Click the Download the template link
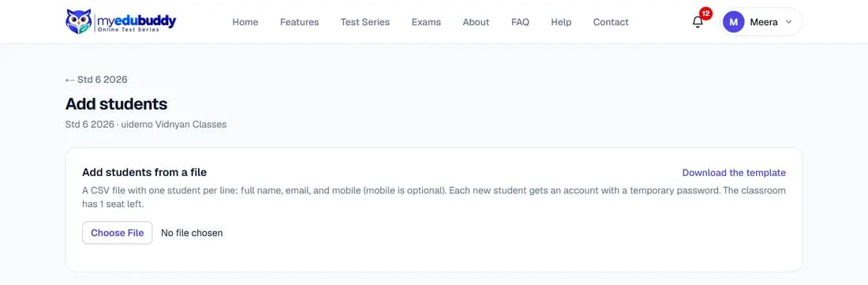 point(734,173)
